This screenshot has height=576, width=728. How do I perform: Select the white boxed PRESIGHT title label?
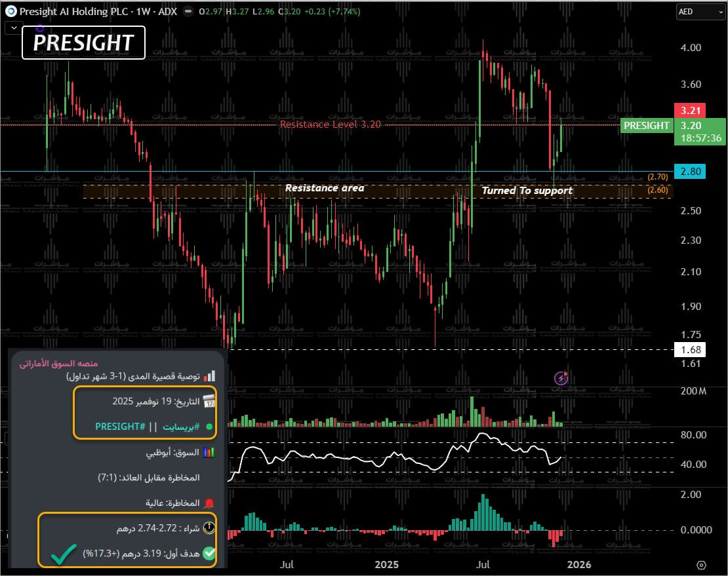click(x=83, y=43)
